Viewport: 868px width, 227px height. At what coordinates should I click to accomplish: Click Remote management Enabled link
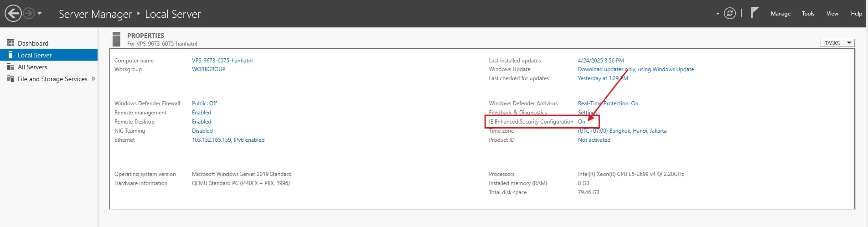201,113
